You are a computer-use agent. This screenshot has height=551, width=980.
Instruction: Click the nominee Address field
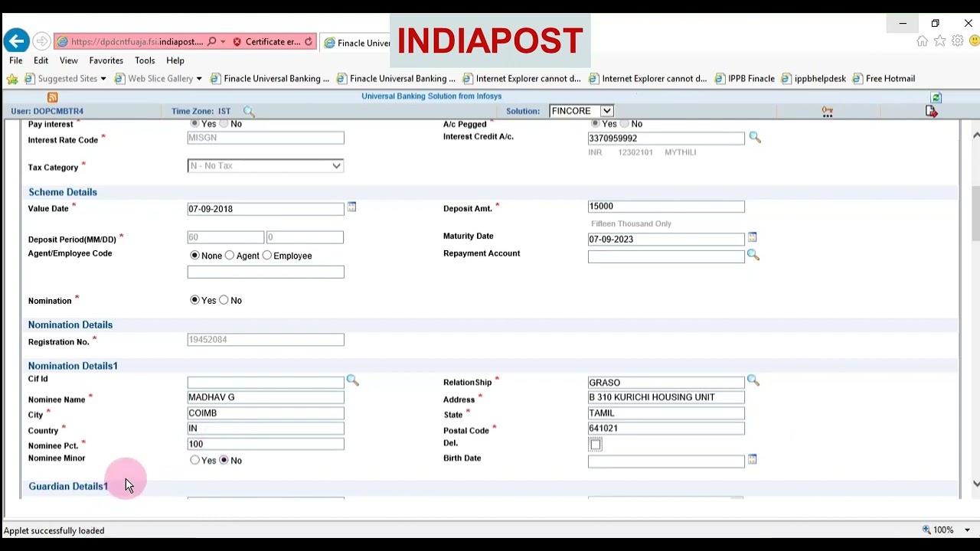(x=666, y=397)
